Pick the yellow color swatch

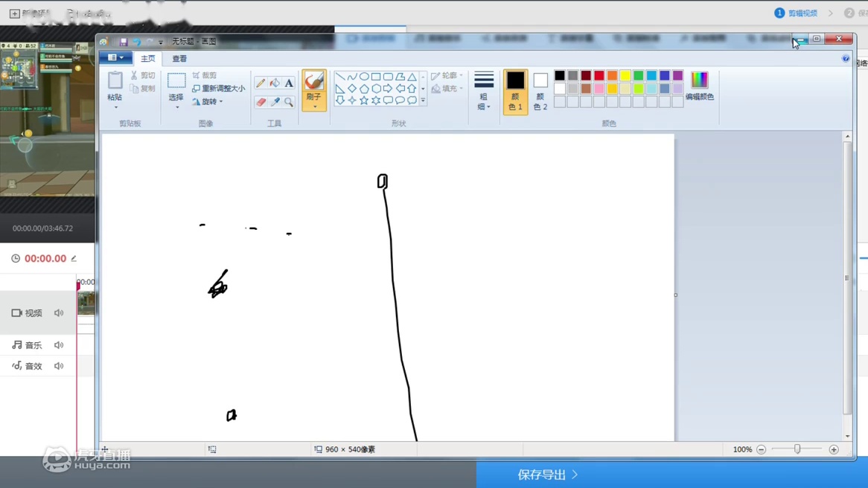(625, 76)
